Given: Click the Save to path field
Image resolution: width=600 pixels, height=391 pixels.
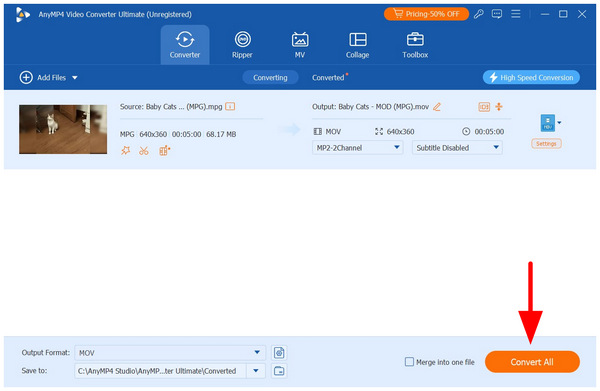Looking at the screenshot, I should 160,371.
